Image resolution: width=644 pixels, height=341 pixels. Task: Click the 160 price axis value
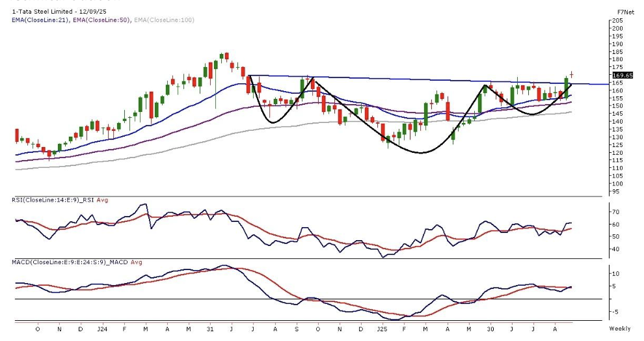click(x=617, y=90)
